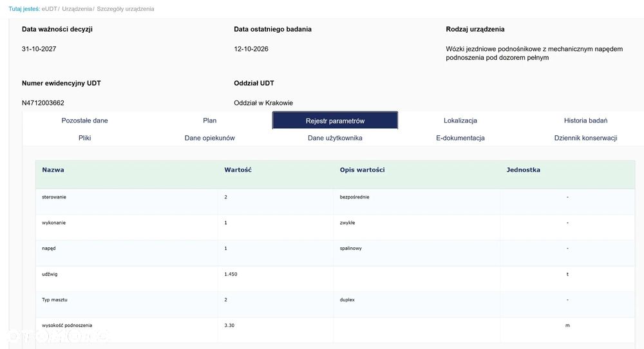Click the unit t in udźwig row
Viewport: 644px width, 349px height.
[567, 274]
